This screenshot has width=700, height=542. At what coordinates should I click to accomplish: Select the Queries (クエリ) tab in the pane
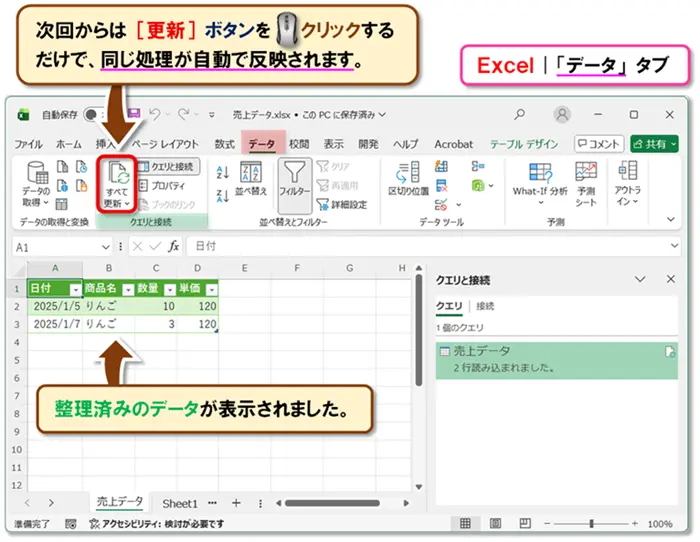(x=449, y=306)
